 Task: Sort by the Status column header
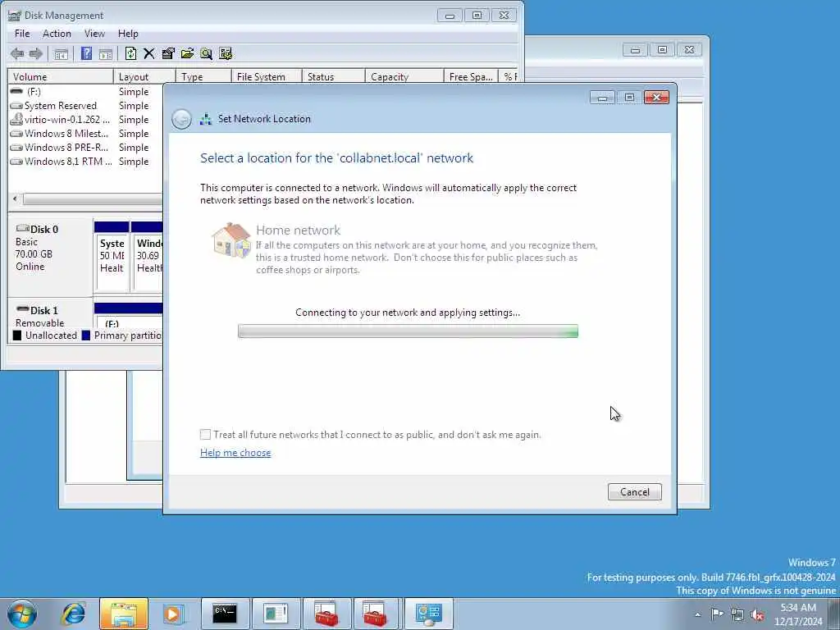tap(334, 76)
